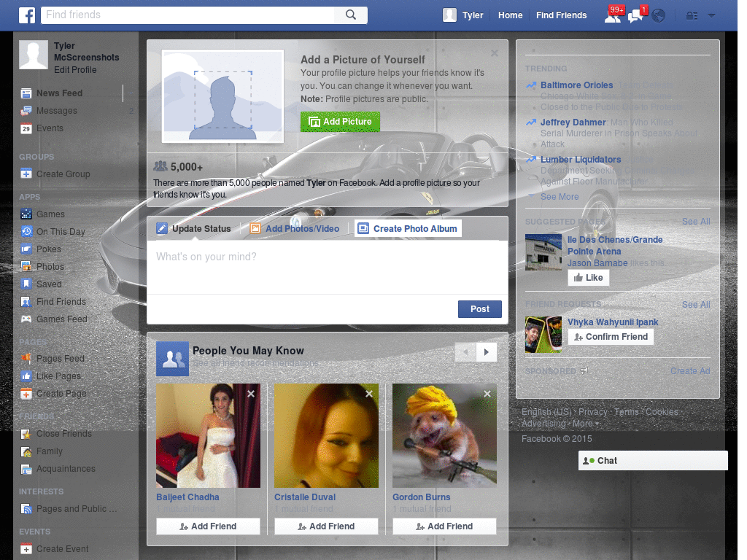The width and height of the screenshot is (747, 560).
Task: Confirm Vhyka Wahyunii Ipank friend request
Action: click(611, 337)
